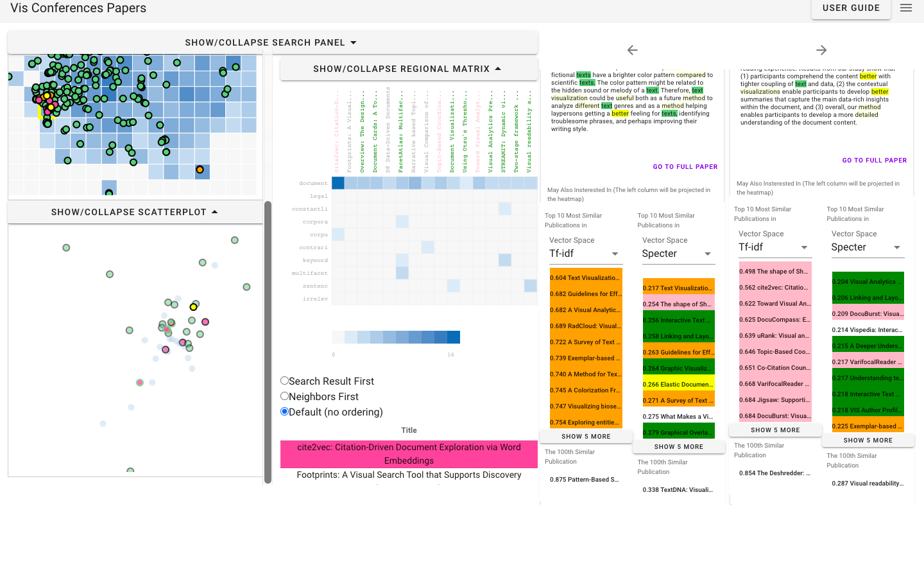The width and height of the screenshot is (924, 578).
Task: Open 0.562 cite2vec: Citation entry
Action: click(x=775, y=288)
